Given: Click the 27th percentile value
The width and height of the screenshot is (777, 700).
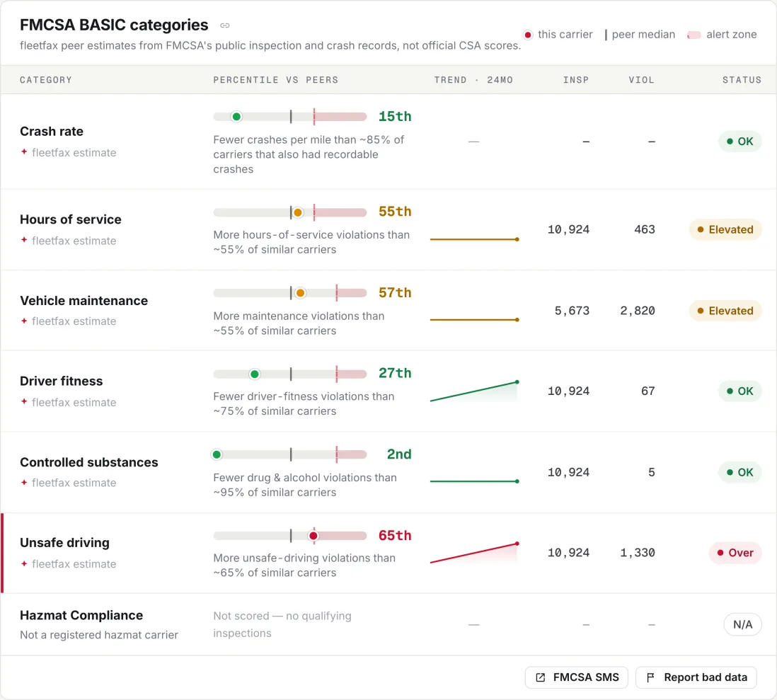Looking at the screenshot, I should pyautogui.click(x=395, y=373).
